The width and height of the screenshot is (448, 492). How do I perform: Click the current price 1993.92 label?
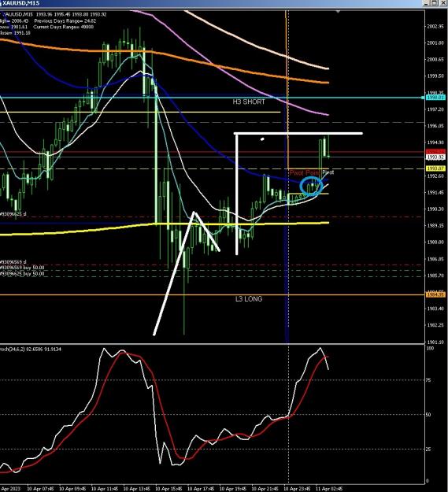click(435, 157)
